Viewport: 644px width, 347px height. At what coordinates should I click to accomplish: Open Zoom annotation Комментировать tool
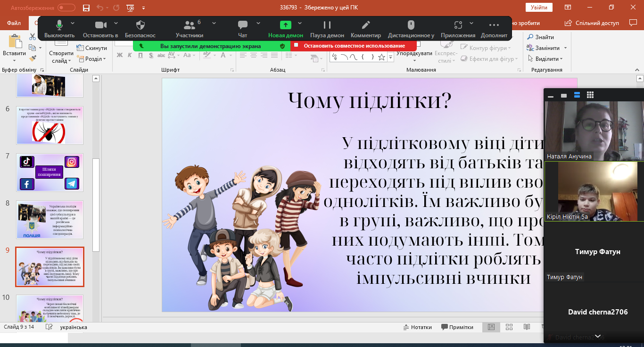pos(366,29)
